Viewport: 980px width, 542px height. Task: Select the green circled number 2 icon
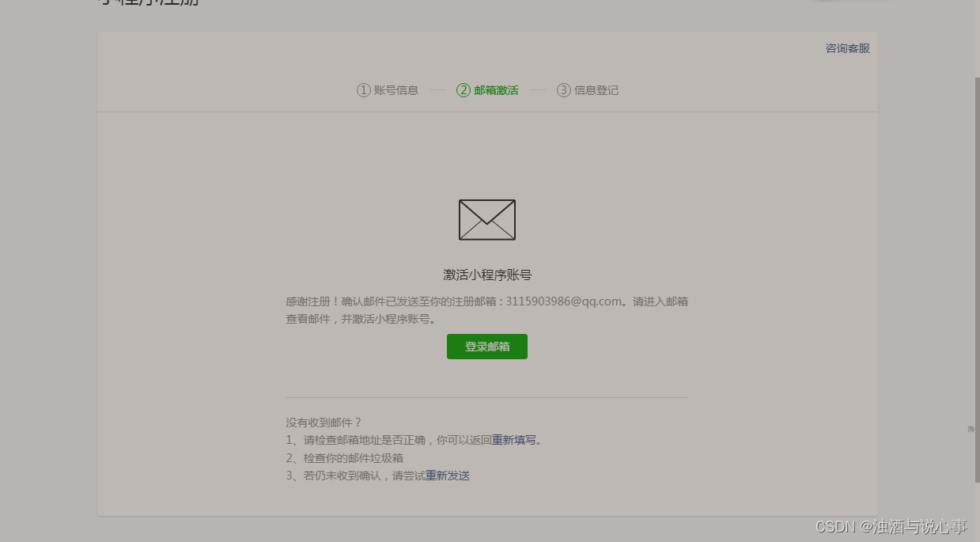pos(464,90)
